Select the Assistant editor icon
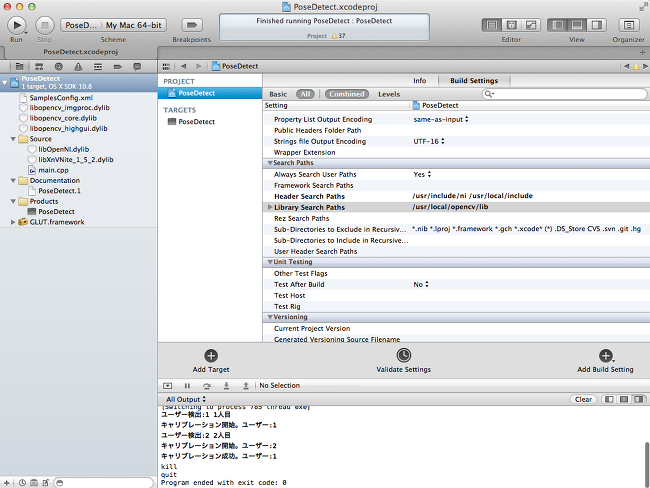Viewport: 650px width, 488px height. (511, 25)
